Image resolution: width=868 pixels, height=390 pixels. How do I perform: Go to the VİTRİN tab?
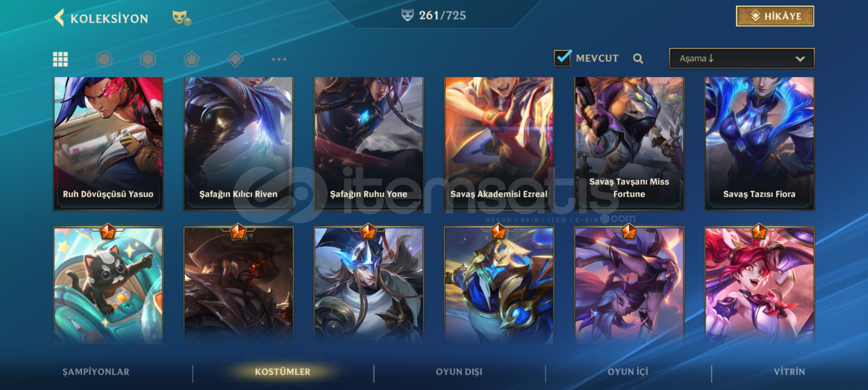(x=789, y=372)
